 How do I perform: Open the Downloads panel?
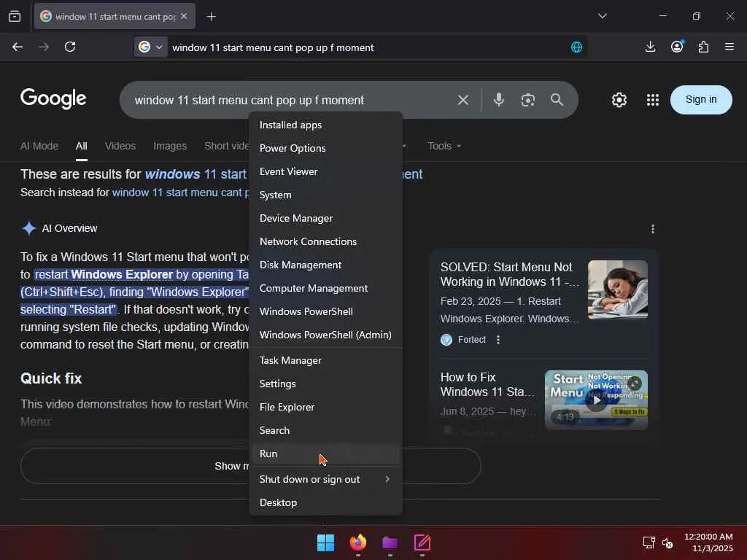pos(650,47)
